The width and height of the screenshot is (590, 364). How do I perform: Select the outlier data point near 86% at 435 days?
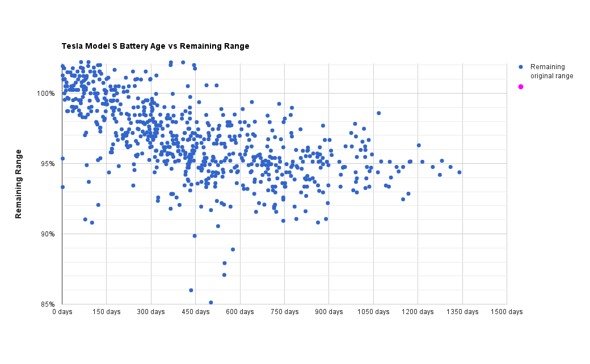191,290
